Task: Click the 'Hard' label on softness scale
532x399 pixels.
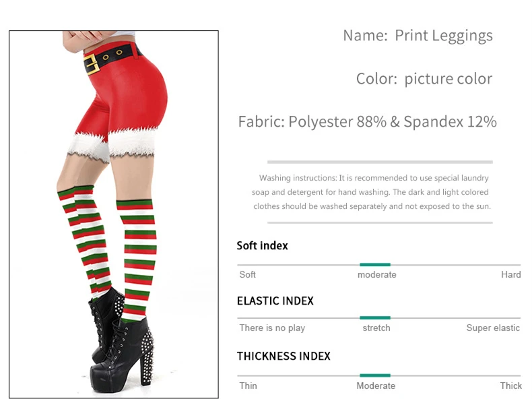Action: [x=510, y=274]
